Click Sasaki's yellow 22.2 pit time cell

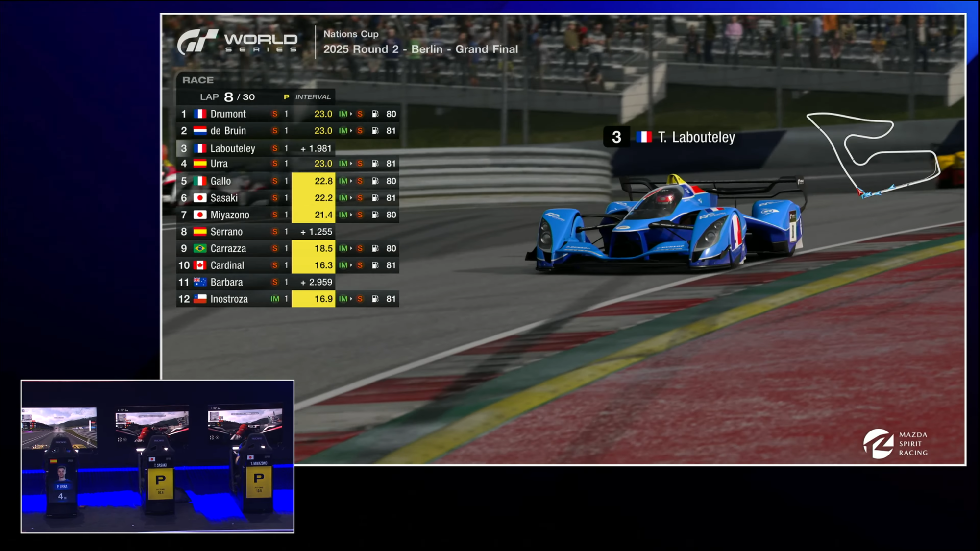[x=314, y=198]
